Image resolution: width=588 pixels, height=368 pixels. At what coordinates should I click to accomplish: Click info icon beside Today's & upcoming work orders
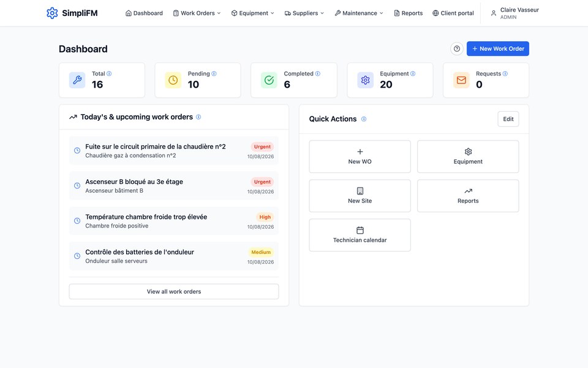pos(198,117)
